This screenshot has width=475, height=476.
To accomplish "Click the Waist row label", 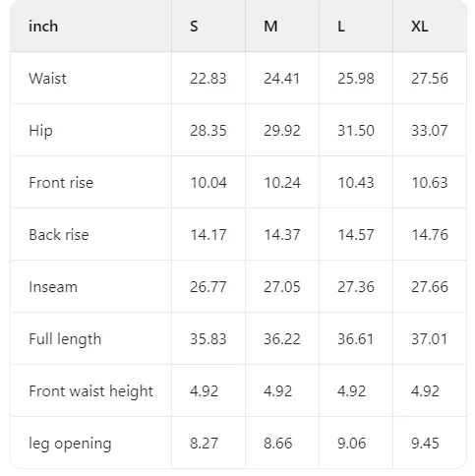I will [x=47, y=79].
